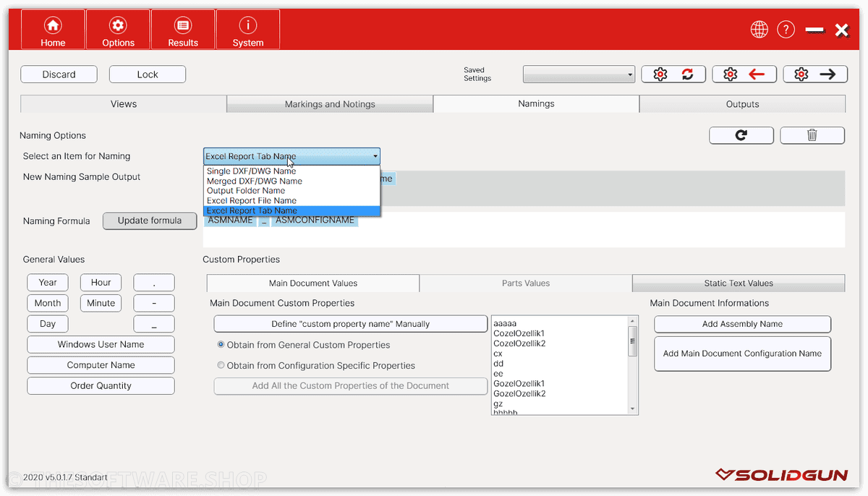
Task: Select dd in properties list
Action: point(498,364)
